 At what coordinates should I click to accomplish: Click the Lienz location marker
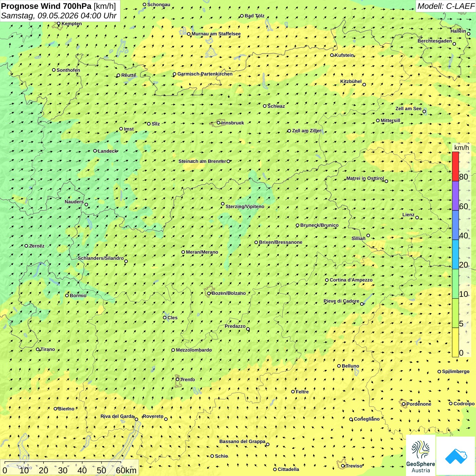(x=417, y=218)
